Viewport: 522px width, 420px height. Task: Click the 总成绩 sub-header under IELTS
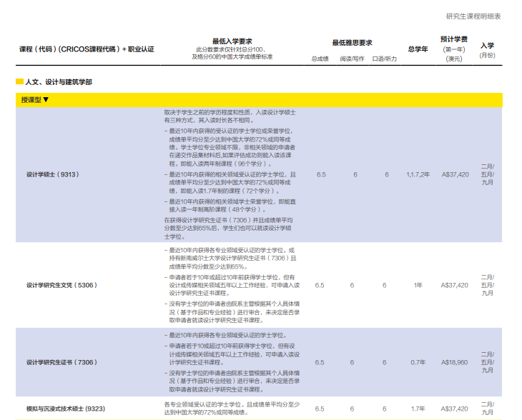(320, 59)
